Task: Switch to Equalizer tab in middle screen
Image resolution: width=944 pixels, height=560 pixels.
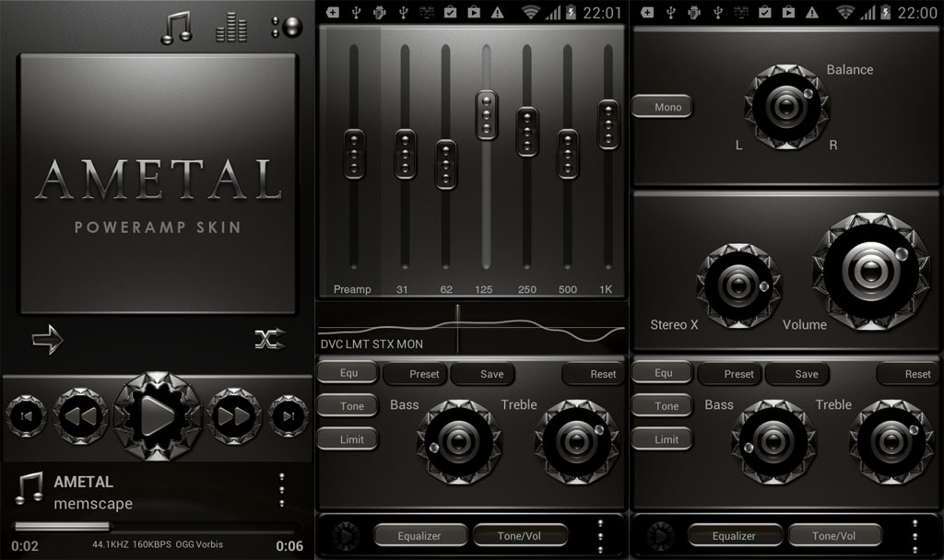Action: (x=419, y=535)
